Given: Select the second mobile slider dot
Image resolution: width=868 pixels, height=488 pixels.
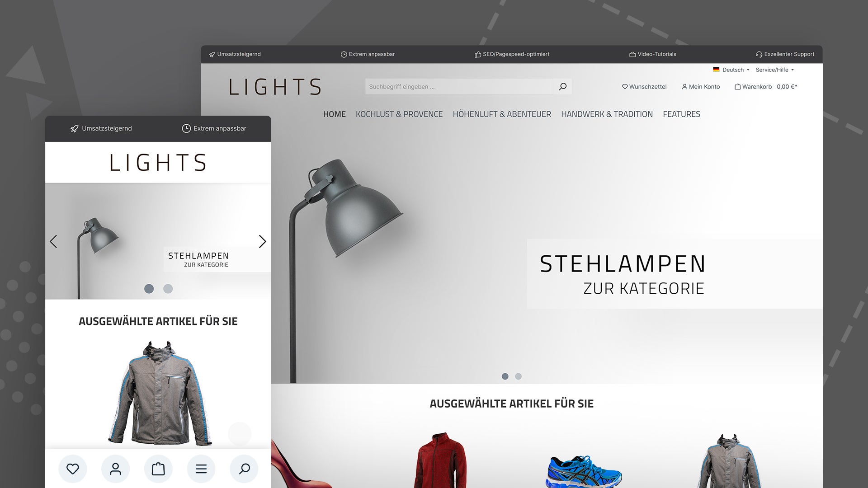Looking at the screenshot, I should point(168,289).
